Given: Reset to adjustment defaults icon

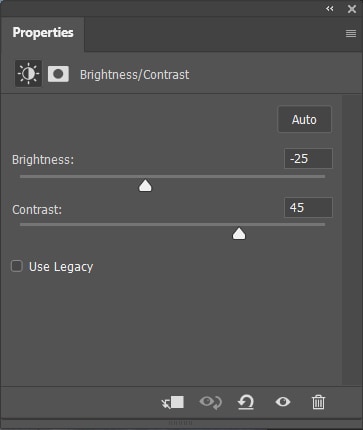Looking at the screenshot, I should [x=246, y=402].
